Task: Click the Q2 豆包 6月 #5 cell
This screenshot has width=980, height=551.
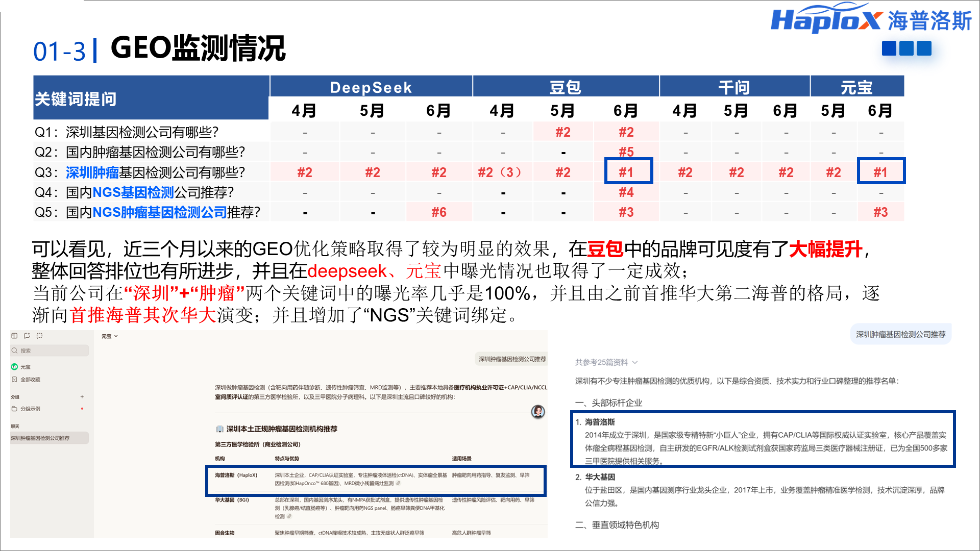Action: 626,152
